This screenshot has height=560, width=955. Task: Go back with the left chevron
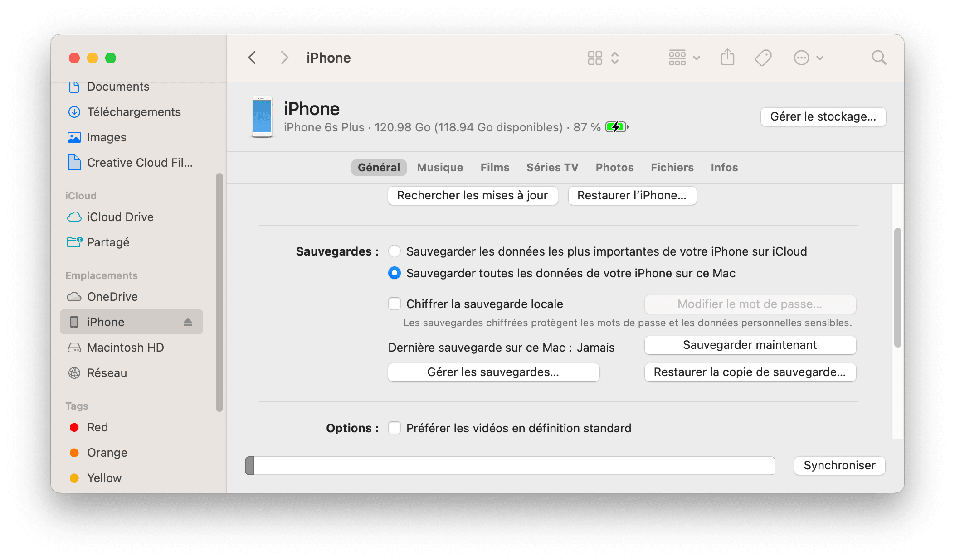[x=252, y=58]
